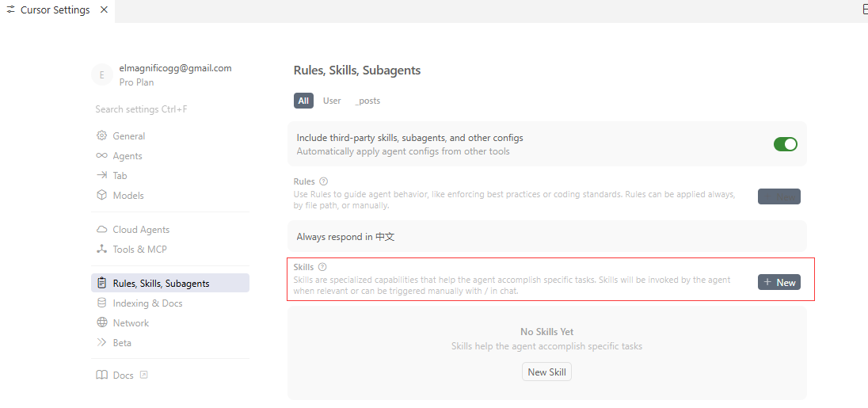This screenshot has width=868, height=408.
Task: Disable third-party skills and configs toggle
Action: [x=785, y=144]
